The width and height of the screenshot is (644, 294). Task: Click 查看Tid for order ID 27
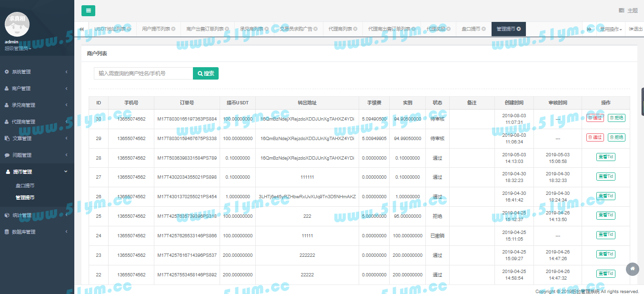(x=606, y=177)
